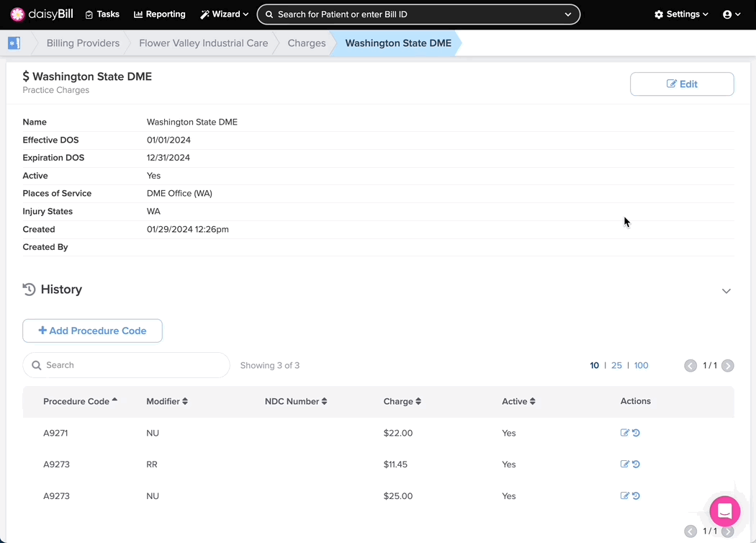Open the Settings dropdown menu

tap(681, 14)
